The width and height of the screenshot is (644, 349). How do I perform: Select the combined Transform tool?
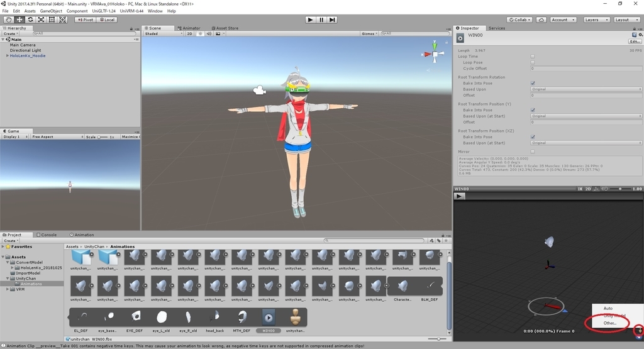point(62,19)
